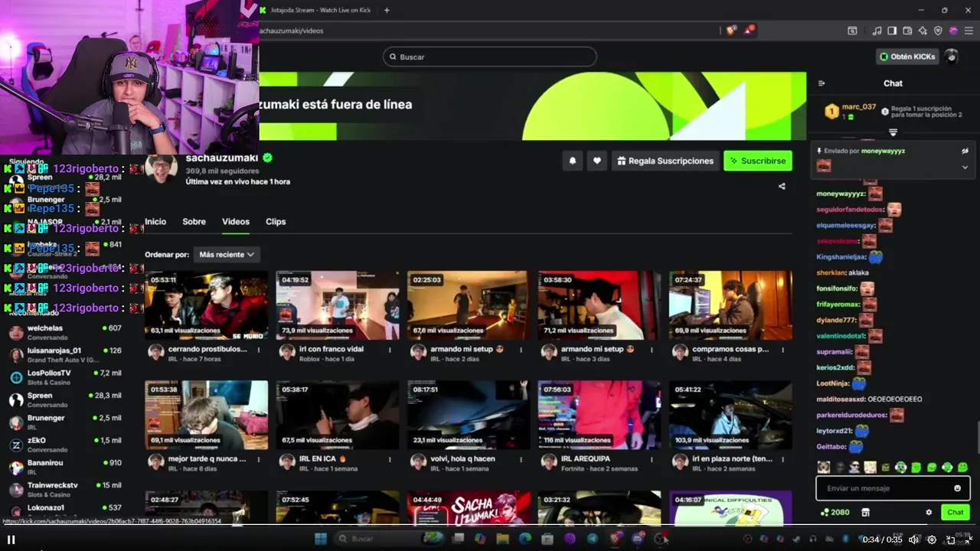This screenshot has width=980, height=551.
Task: Click the Suscribirse button
Action: coord(758,161)
